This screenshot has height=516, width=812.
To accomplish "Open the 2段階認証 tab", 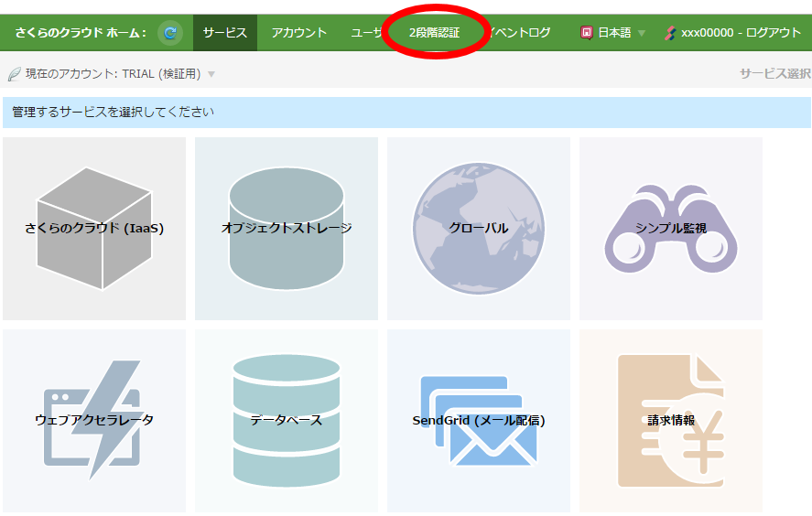I will tap(435, 33).
